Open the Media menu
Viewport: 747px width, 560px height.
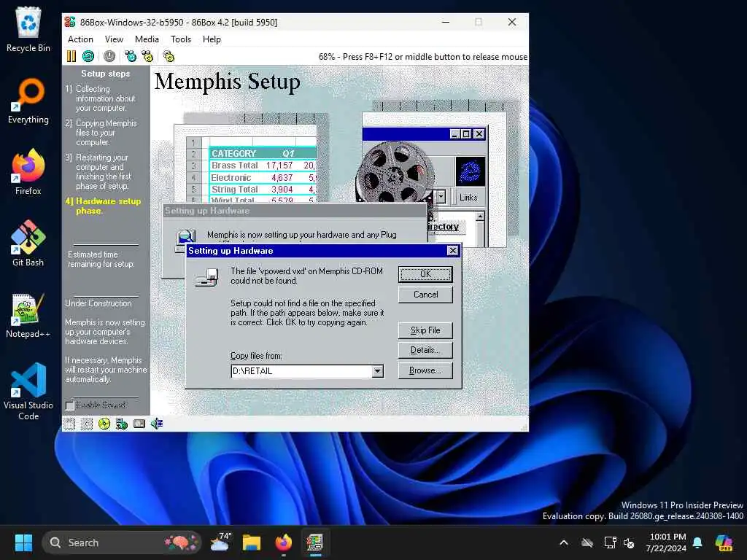147,39
